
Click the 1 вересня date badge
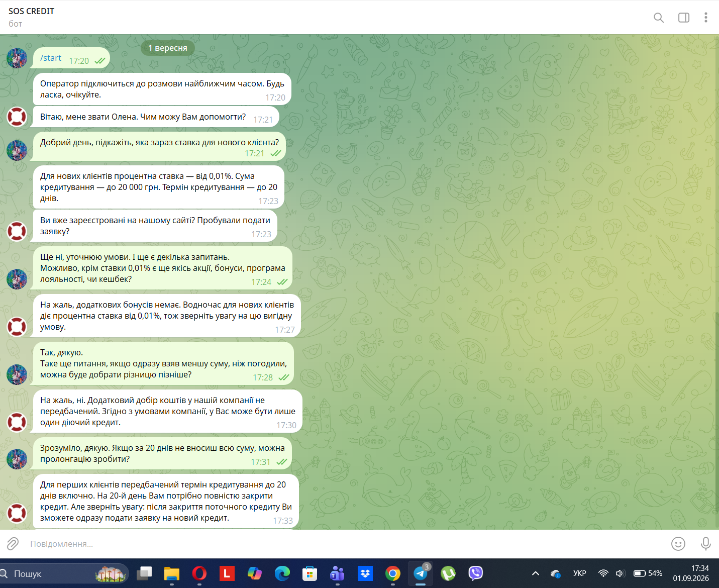[168, 48]
